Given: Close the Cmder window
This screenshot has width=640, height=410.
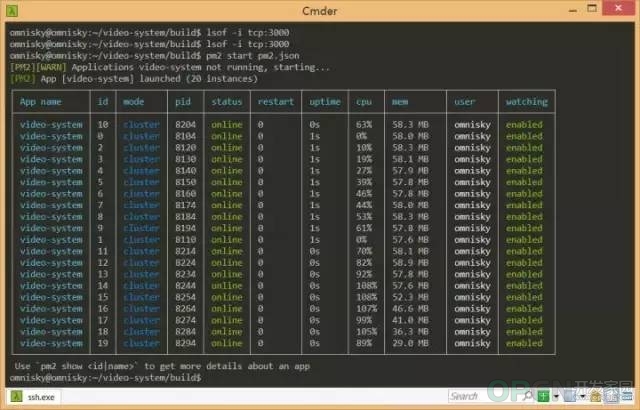Looking at the screenshot, I should click(x=619, y=8).
